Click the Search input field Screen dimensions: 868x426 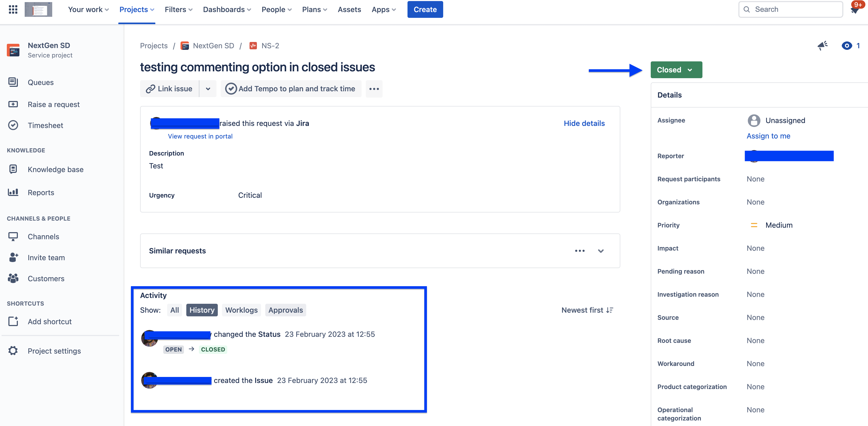[791, 9]
